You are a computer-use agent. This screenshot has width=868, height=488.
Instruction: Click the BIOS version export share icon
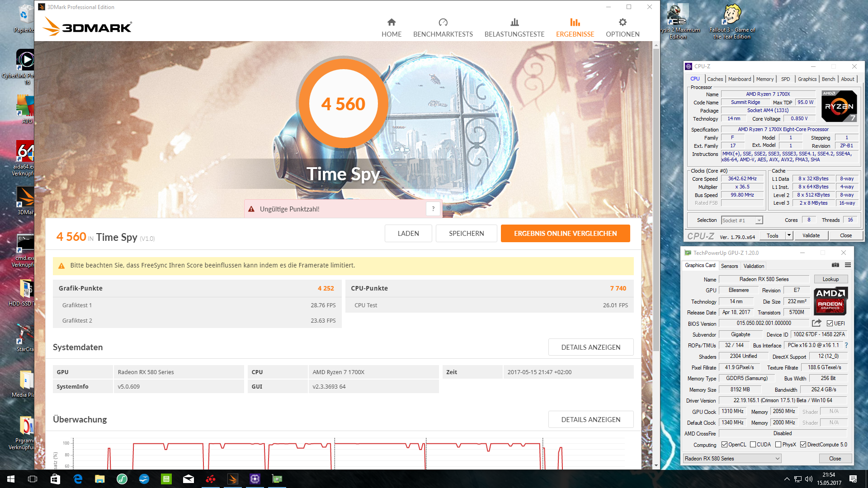pyautogui.click(x=816, y=323)
